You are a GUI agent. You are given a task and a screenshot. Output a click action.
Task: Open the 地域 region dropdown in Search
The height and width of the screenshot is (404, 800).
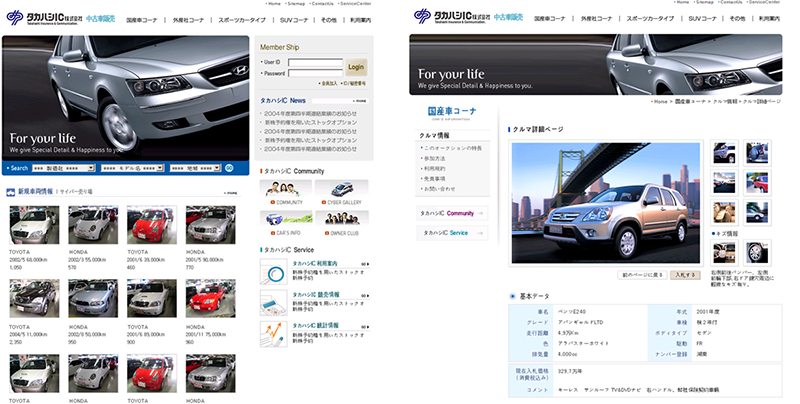(x=195, y=168)
